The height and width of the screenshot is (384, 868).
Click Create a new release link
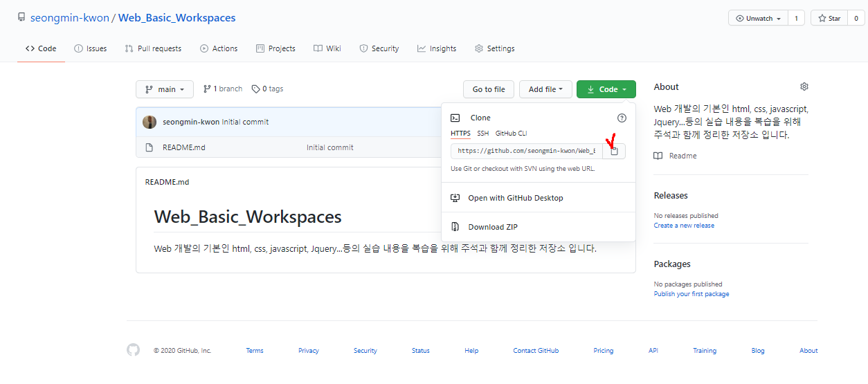(x=684, y=226)
